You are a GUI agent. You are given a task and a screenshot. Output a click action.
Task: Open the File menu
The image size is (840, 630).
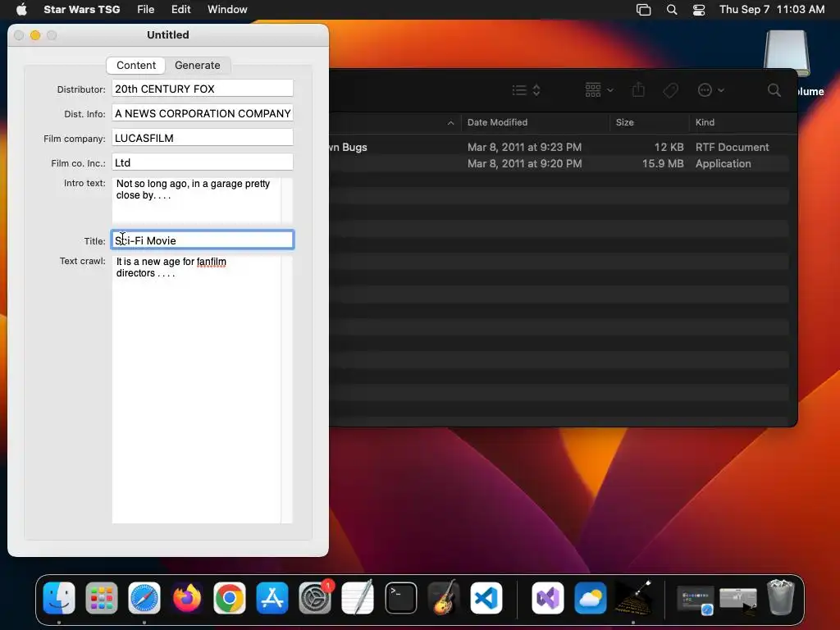point(146,9)
